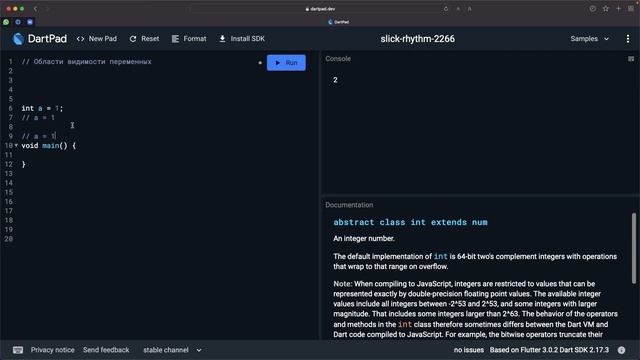The height and width of the screenshot is (360, 640).
Task: Click the browser bookmark star icon
Action: click(606, 9)
